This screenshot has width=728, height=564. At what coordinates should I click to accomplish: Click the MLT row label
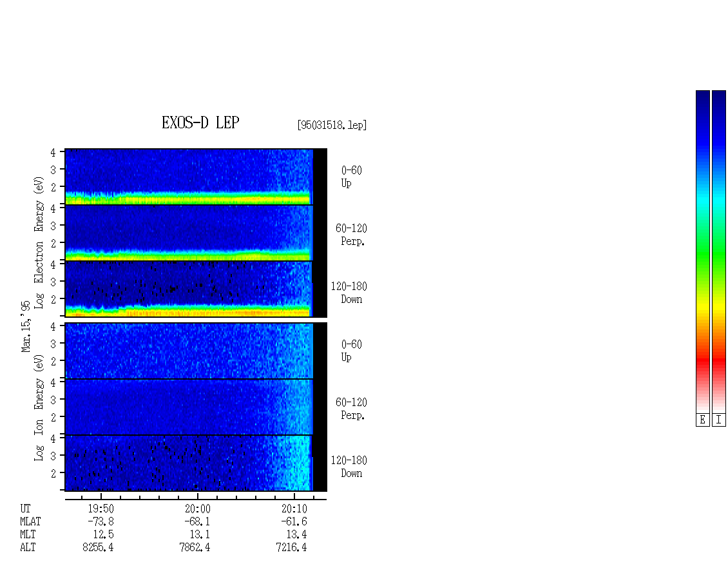[28, 535]
